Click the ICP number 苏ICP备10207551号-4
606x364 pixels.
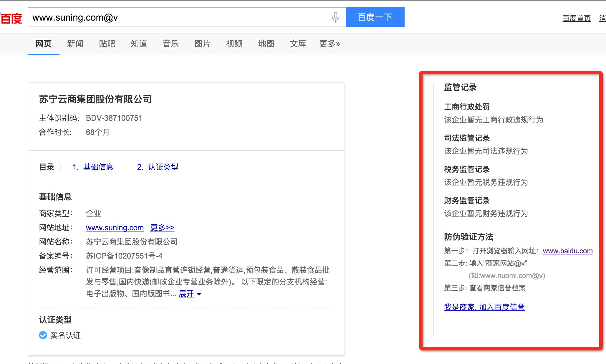pos(124,256)
